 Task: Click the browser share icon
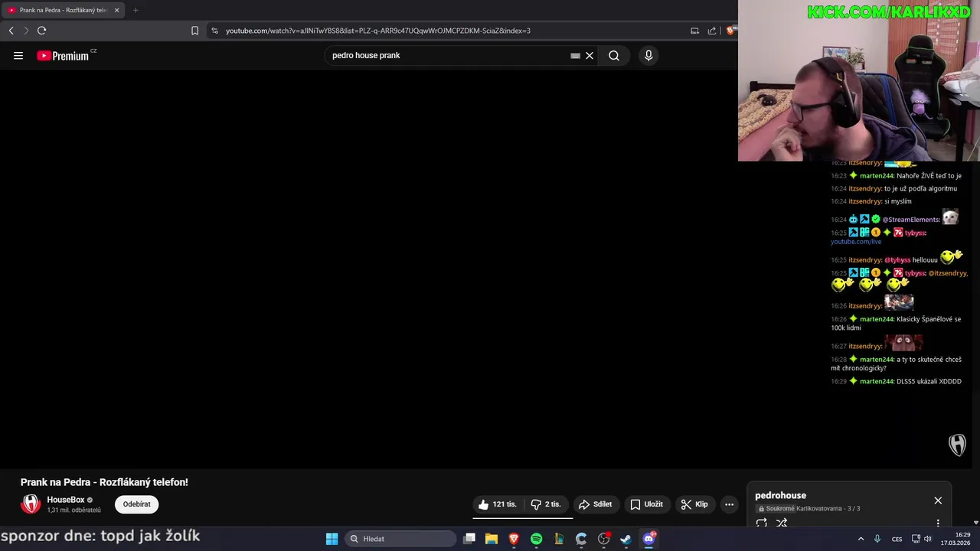712,31
